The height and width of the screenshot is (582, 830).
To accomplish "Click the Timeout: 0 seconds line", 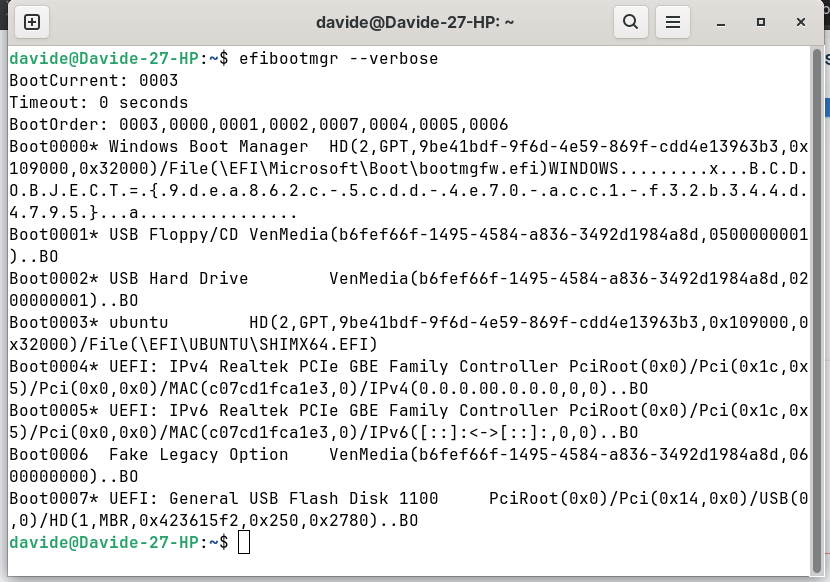I will (98, 102).
